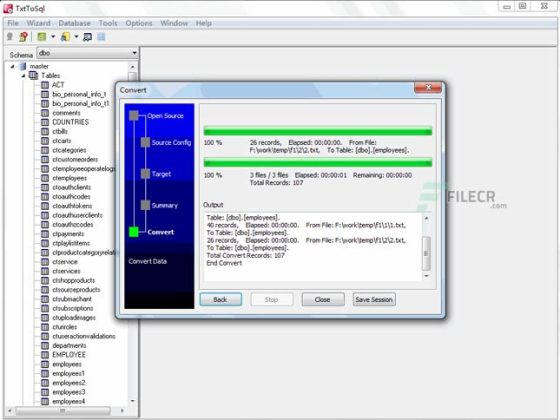
Task: Click the red disconnect toolbar icon
Action: click(x=24, y=36)
